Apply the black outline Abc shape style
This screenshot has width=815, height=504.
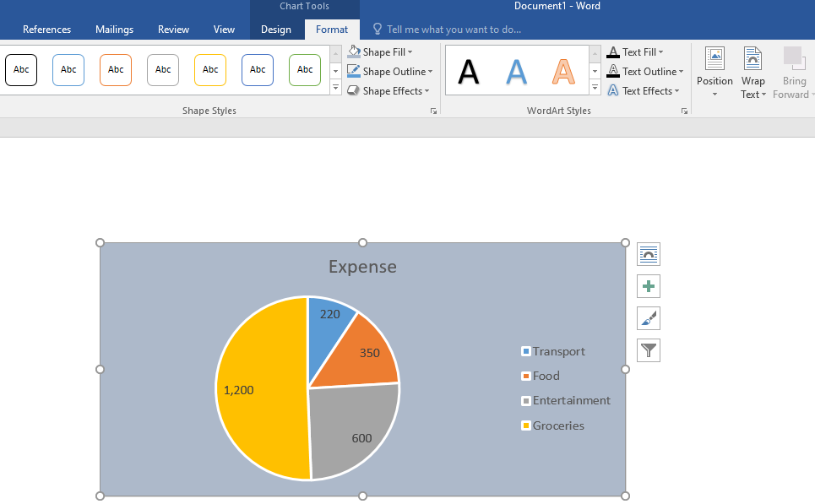coord(21,69)
